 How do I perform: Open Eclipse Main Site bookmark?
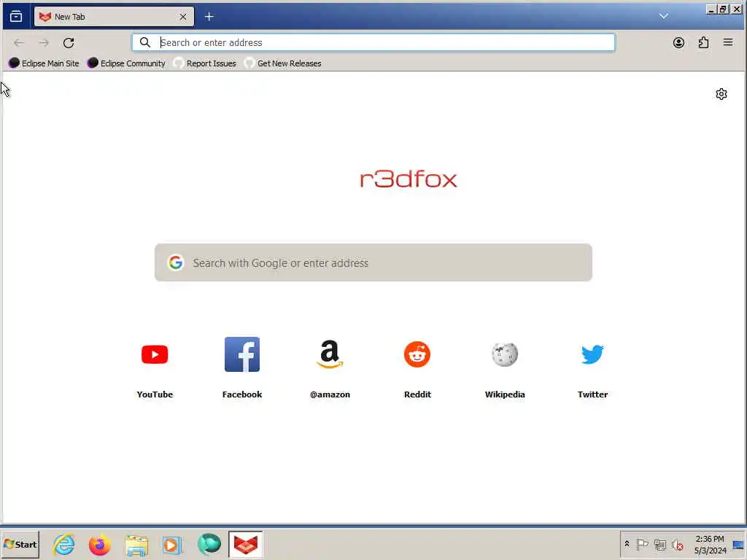(44, 63)
